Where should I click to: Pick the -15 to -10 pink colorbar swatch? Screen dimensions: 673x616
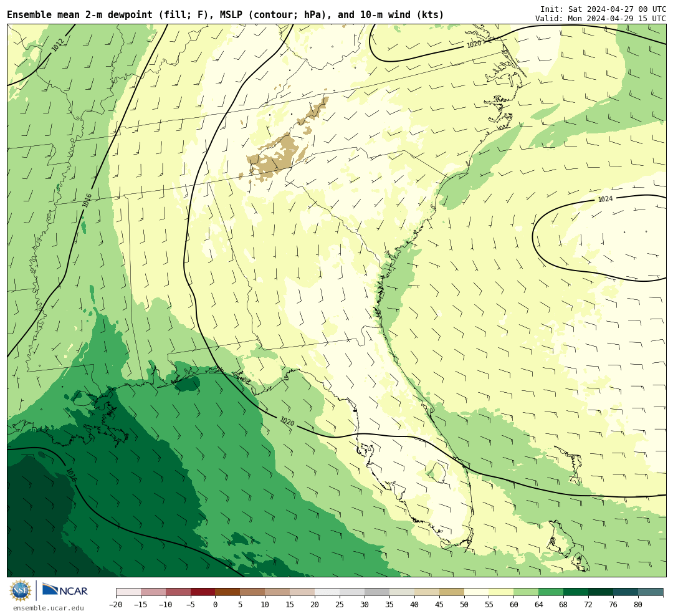point(153,592)
